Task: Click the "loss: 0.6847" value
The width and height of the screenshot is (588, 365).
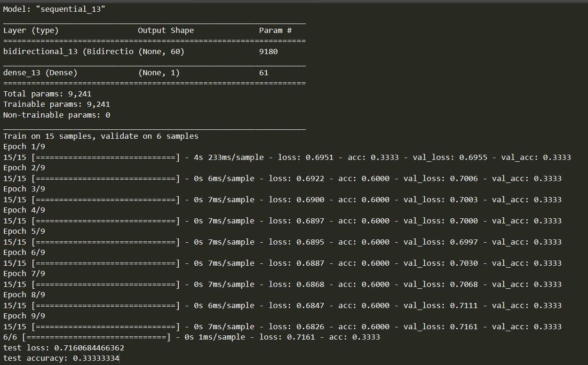Action: (296, 306)
